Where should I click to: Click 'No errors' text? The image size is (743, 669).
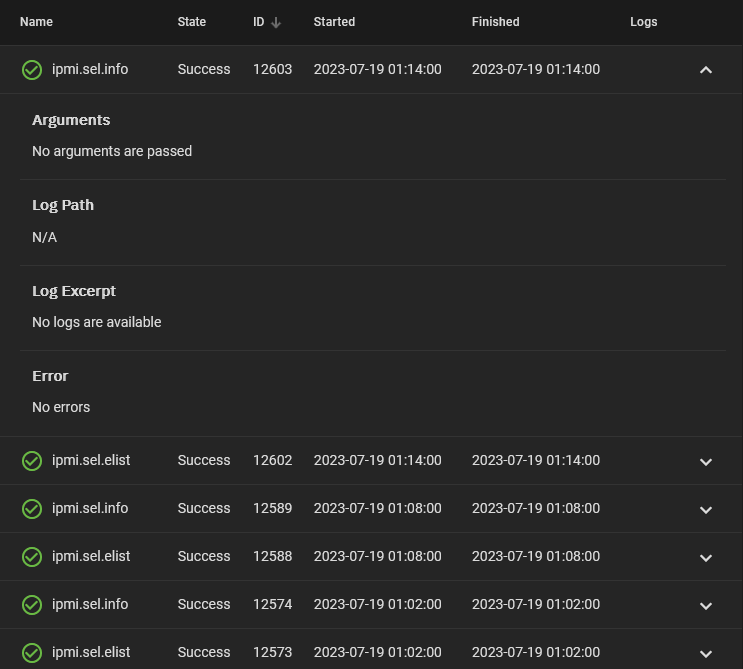click(x=61, y=407)
